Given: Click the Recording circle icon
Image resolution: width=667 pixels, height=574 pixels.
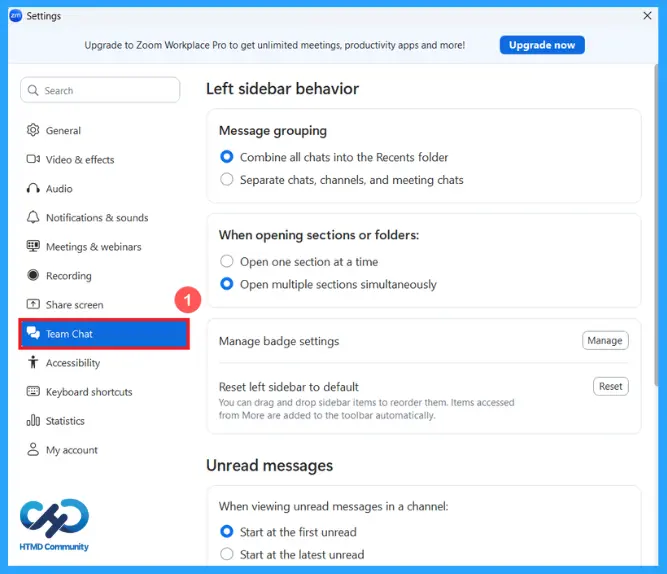Looking at the screenshot, I should [x=33, y=275].
